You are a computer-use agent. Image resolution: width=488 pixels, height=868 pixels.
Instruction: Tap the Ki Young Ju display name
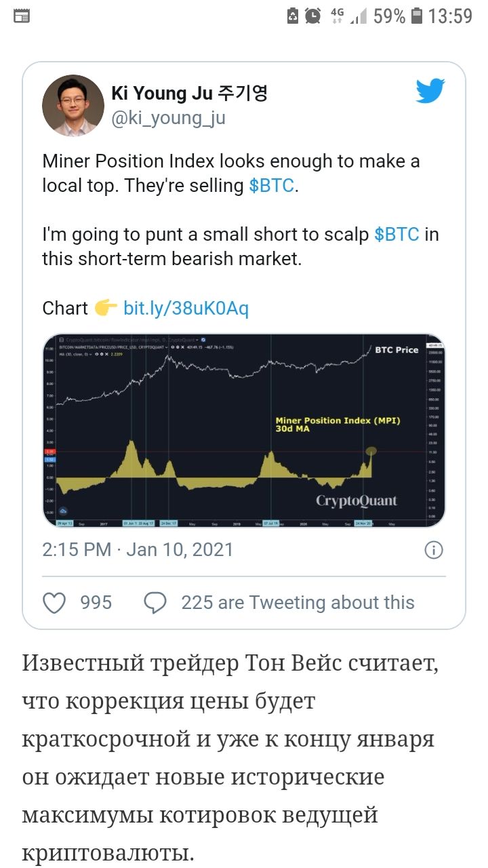coord(189,93)
